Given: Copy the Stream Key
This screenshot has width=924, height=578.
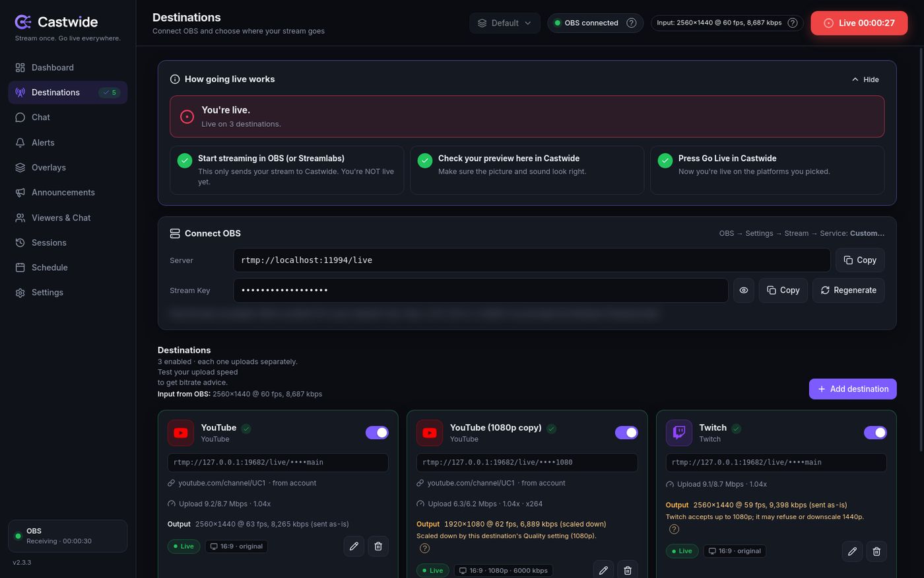Looking at the screenshot, I should (x=783, y=291).
